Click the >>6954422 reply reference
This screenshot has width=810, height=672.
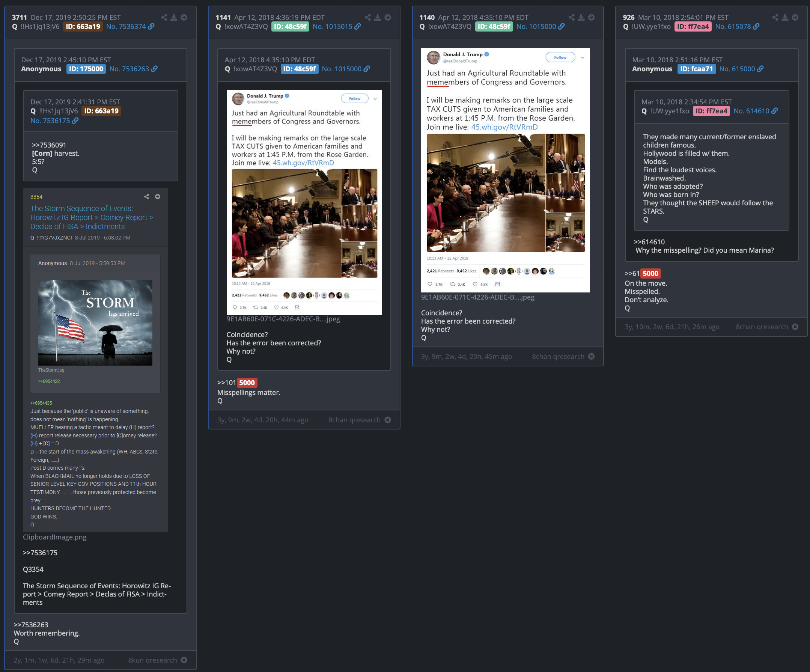coord(49,381)
